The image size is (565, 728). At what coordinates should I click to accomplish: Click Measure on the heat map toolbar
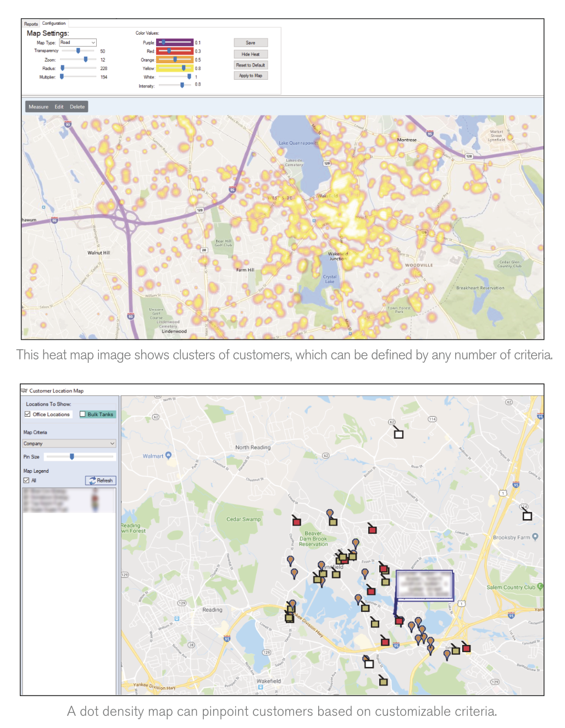point(38,107)
